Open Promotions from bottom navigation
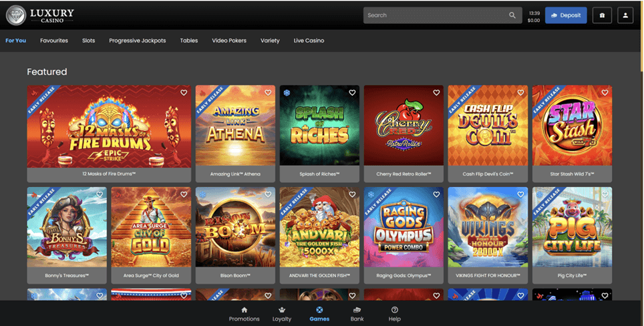Image resolution: width=644 pixels, height=326 pixels. tap(244, 315)
